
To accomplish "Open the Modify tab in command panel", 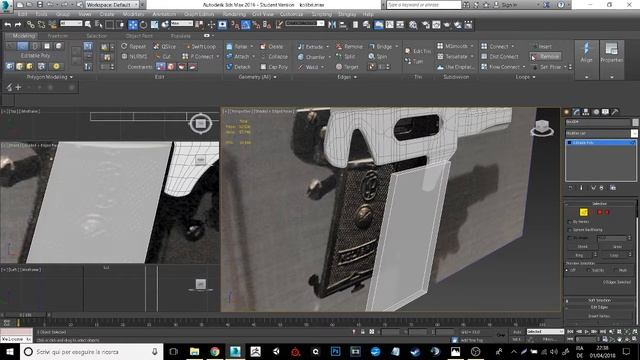I will tap(576, 112).
